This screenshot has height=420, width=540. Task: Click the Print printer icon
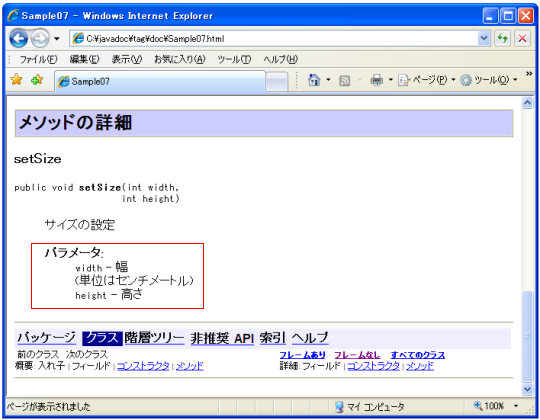coord(376,80)
